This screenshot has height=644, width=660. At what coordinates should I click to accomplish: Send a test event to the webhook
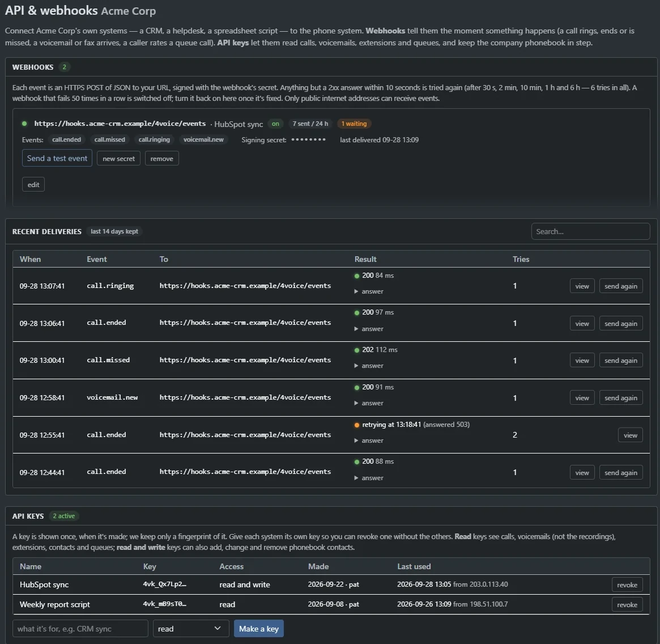click(57, 158)
